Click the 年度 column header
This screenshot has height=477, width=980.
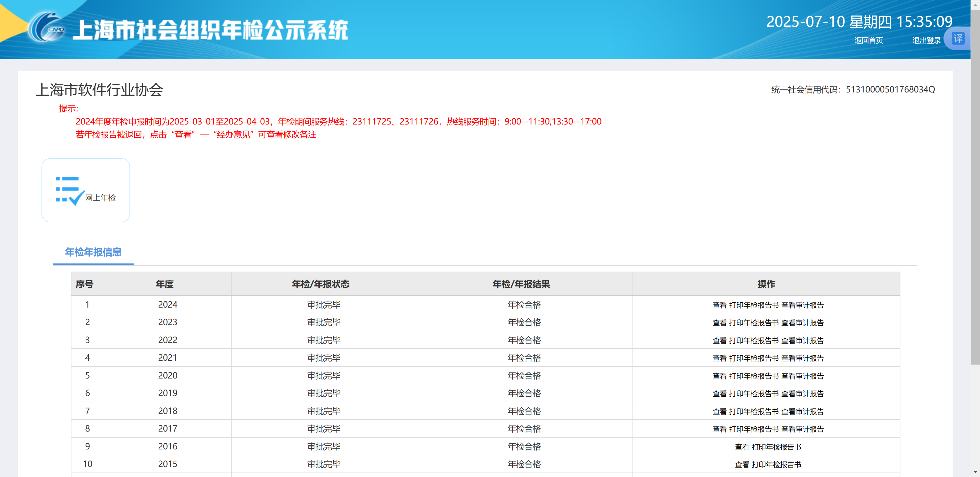[165, 284]
